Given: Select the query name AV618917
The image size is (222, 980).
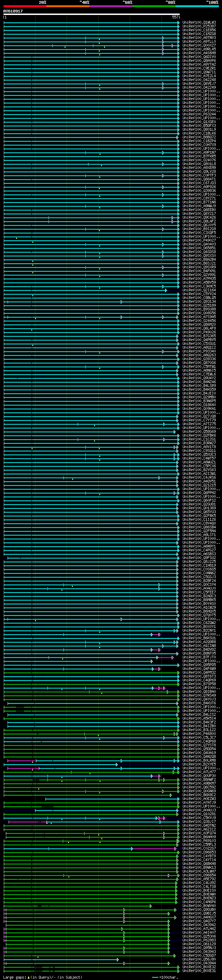Looking at the screenshot, I should (x=13, y=11).
